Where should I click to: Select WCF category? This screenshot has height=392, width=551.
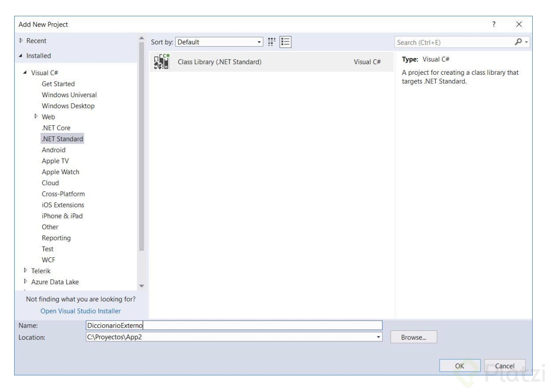point(48,260)
